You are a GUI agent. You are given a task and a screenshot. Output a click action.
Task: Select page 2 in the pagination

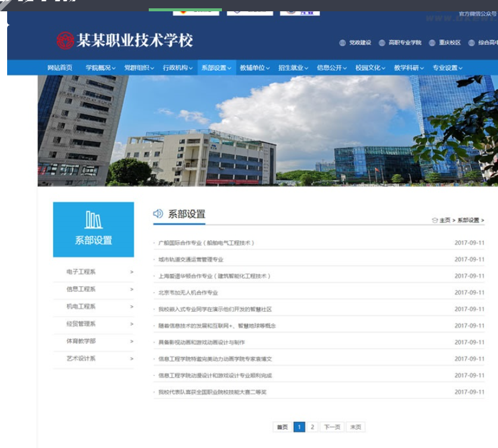click(x=311, y=427)
